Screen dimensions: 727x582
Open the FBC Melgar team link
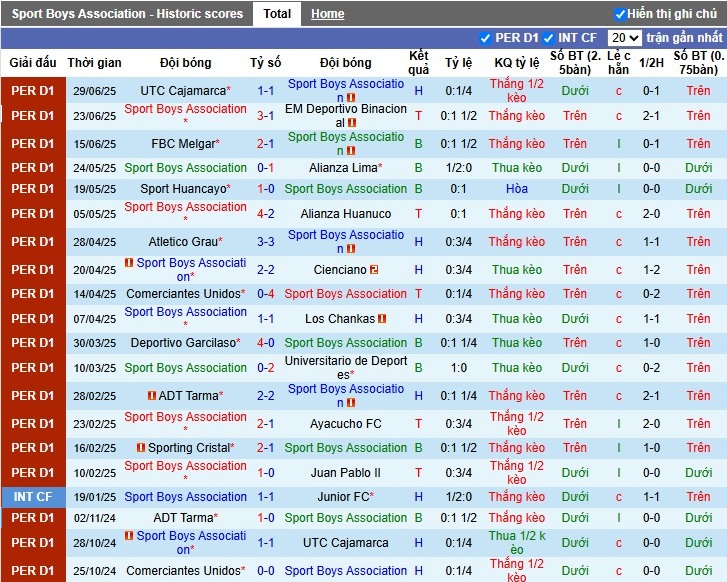point(183,144)
